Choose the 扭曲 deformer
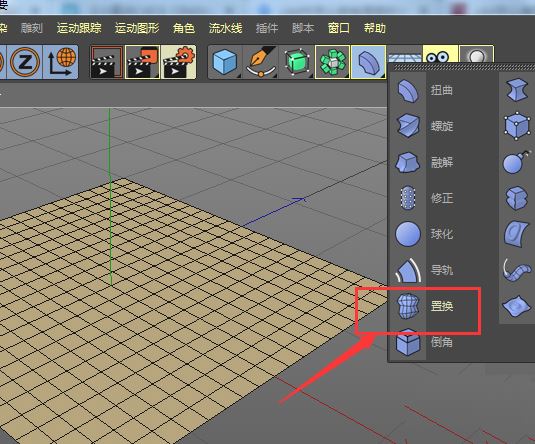The image size is (535, 444). pyautogui.click(x=443, y=90)
